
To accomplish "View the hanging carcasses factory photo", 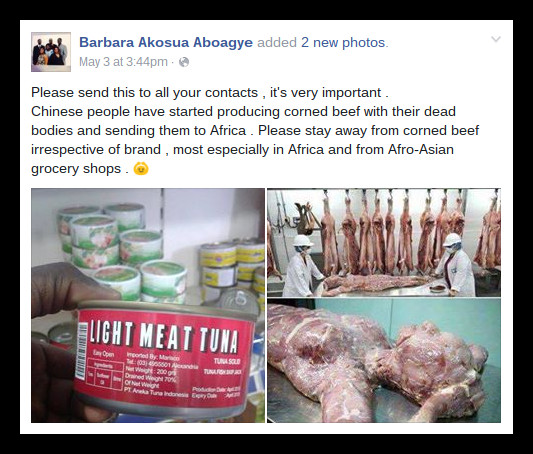I will tap(384, 243).
